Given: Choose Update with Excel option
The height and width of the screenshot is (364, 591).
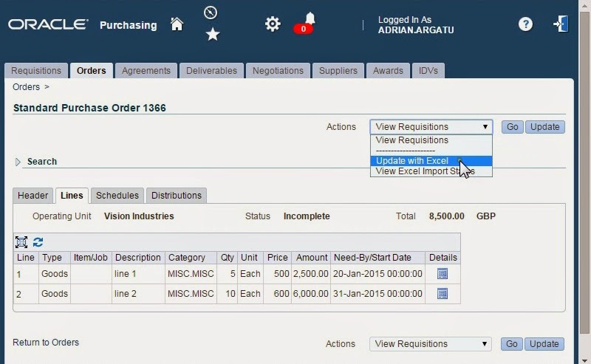Looking at the screenshot, I should click(x=431, y=161).
